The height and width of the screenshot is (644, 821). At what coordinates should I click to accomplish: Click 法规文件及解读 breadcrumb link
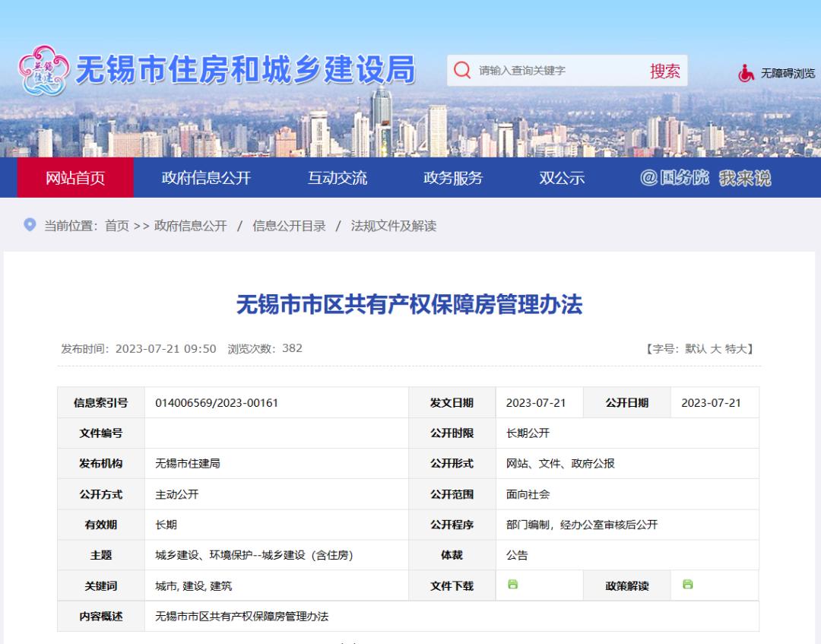(393, 226)
